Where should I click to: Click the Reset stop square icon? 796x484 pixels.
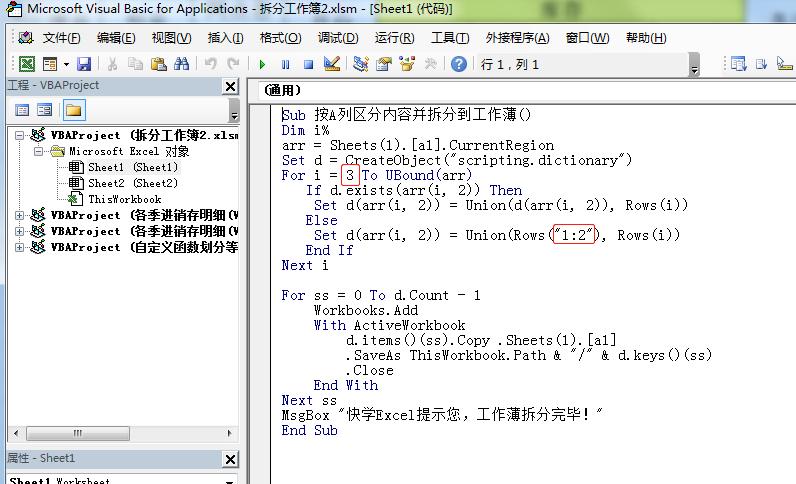tap(308, 64)
